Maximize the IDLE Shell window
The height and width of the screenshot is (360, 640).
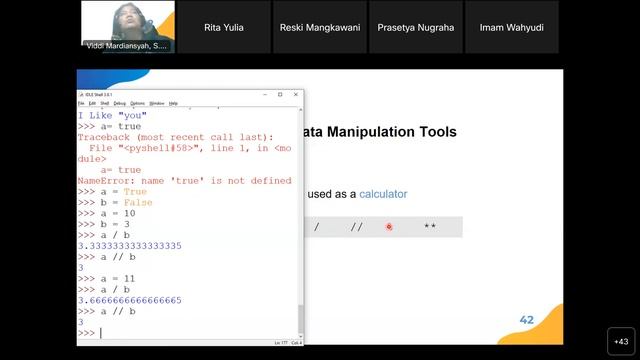[280, 94]
